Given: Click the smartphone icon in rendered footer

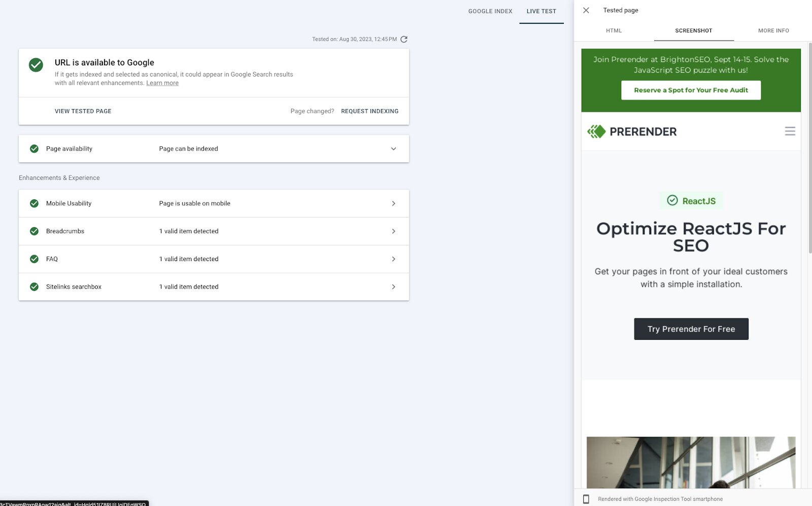Looking at the screenshot, I should point(586,499).
